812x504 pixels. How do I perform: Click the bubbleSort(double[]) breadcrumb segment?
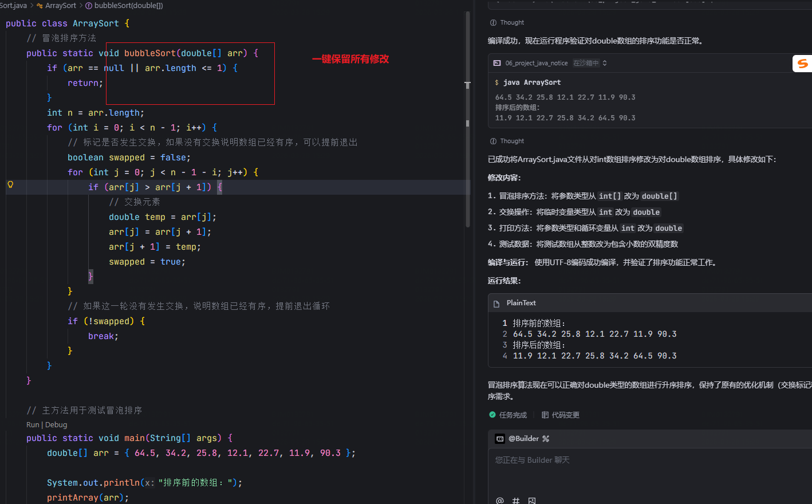coord(129,6)
